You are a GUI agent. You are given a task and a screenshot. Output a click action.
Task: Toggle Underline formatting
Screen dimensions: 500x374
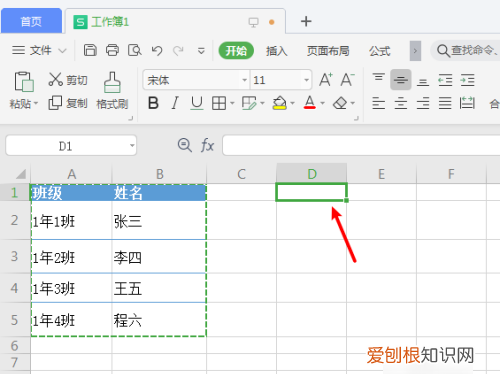(197, 103)
